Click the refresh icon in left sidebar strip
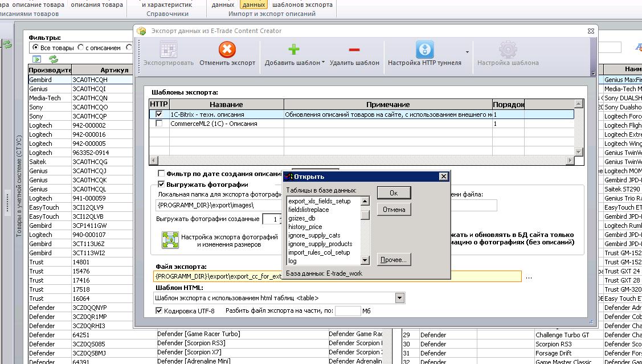The height and width of the screenshot is (364, 642). (x=7, y=44)
